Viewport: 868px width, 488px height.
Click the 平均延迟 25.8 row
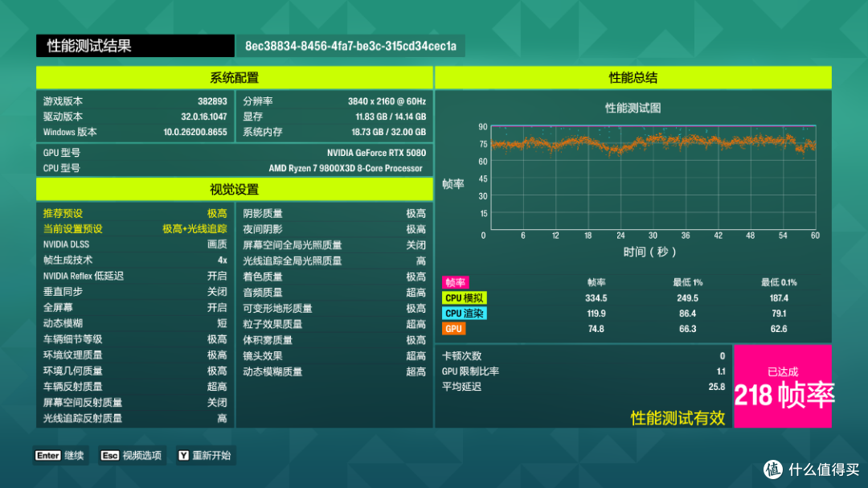click(x=583, y=387)
